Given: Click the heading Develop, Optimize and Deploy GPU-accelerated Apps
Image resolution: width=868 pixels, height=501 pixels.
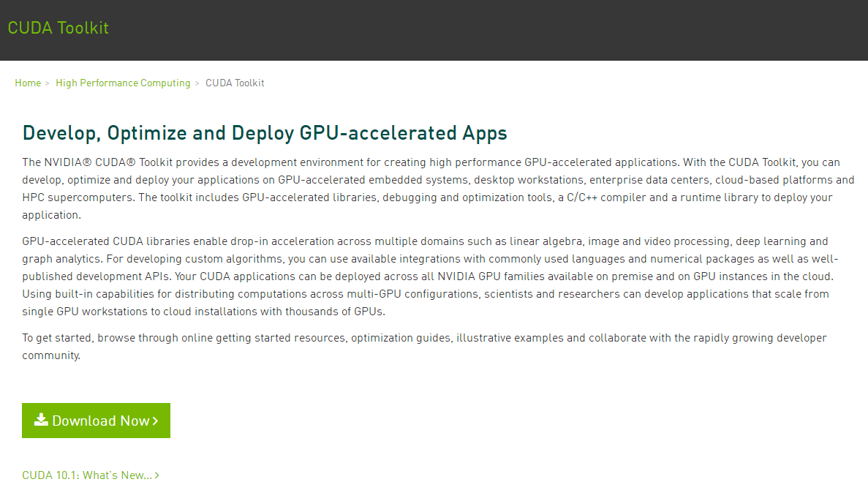Looking at the screenshot, I should [x=265, y=133].
